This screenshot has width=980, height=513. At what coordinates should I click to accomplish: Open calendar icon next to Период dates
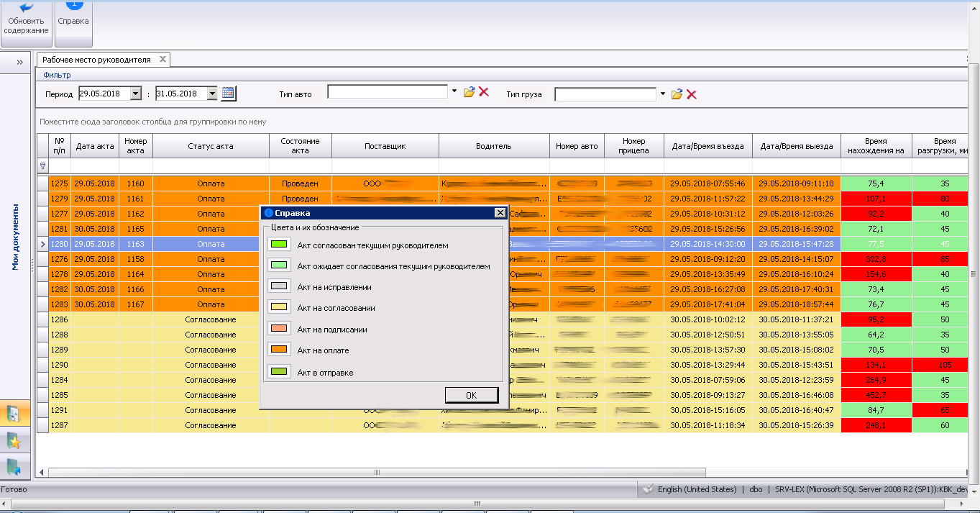(x=229, y=93)
